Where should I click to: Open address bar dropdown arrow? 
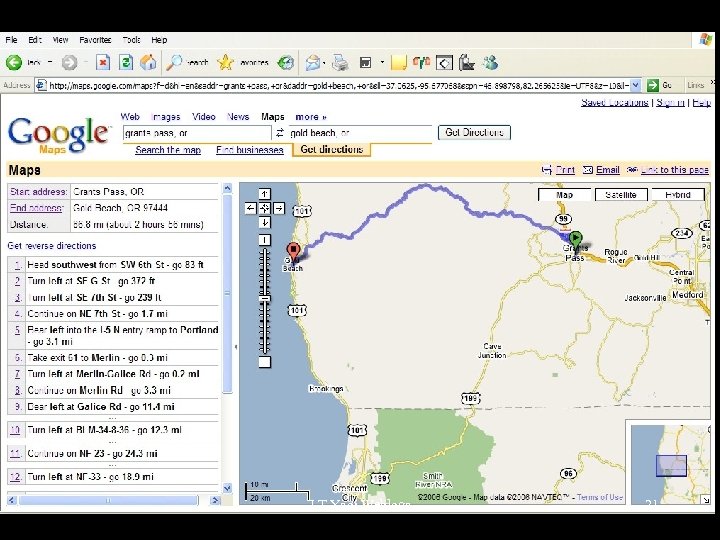(636, 85)
